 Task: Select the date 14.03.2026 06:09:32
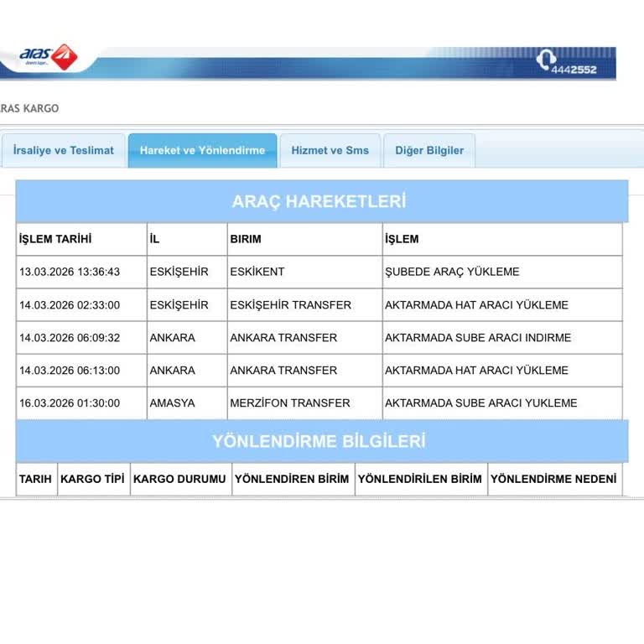[70, 338]
